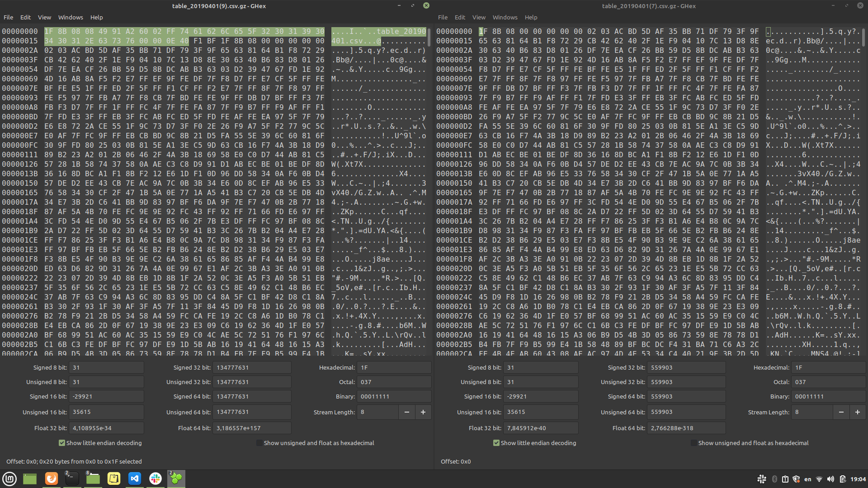
Task: Disable little endian decoding in the left window
Action: (x=62, y=443)
